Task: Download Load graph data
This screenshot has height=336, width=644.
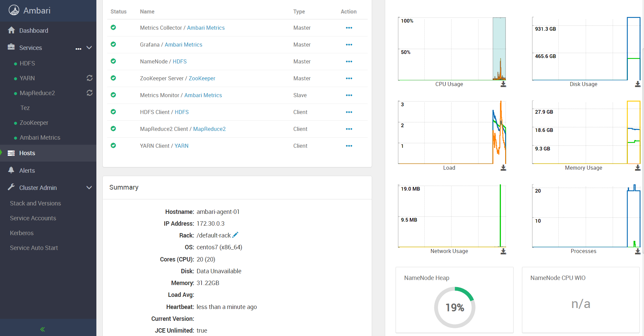Action: coord(503,168)
